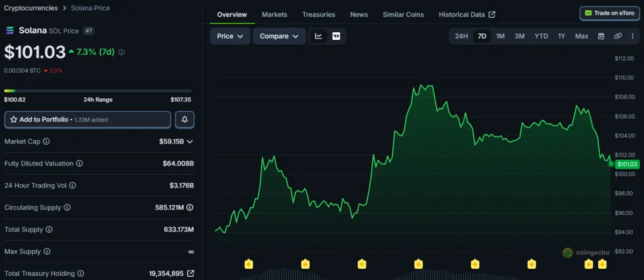Viewport: 644px width, 280px height.
Task: Click the info icon beside 585.121M value
Action: [190, 207]
